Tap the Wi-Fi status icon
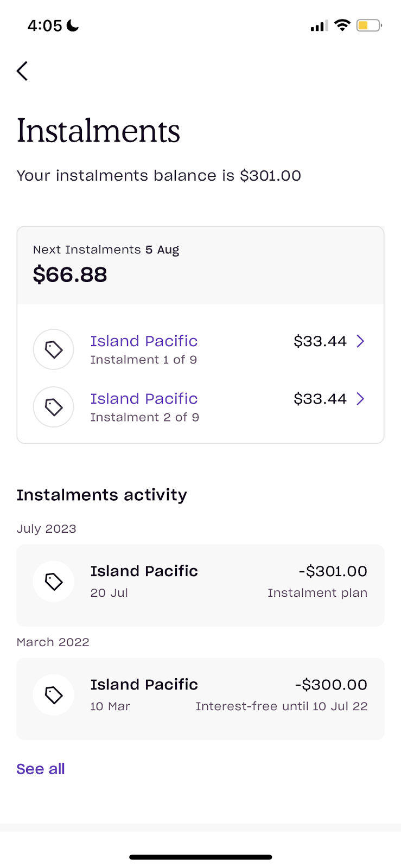Image resolution: width=401 pixels, height=868 pixels. click(342, 25)
